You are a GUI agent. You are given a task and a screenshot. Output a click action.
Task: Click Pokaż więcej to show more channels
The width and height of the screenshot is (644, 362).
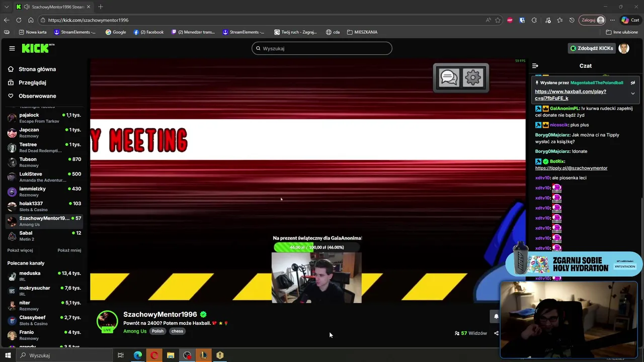[x=20, y=250]
